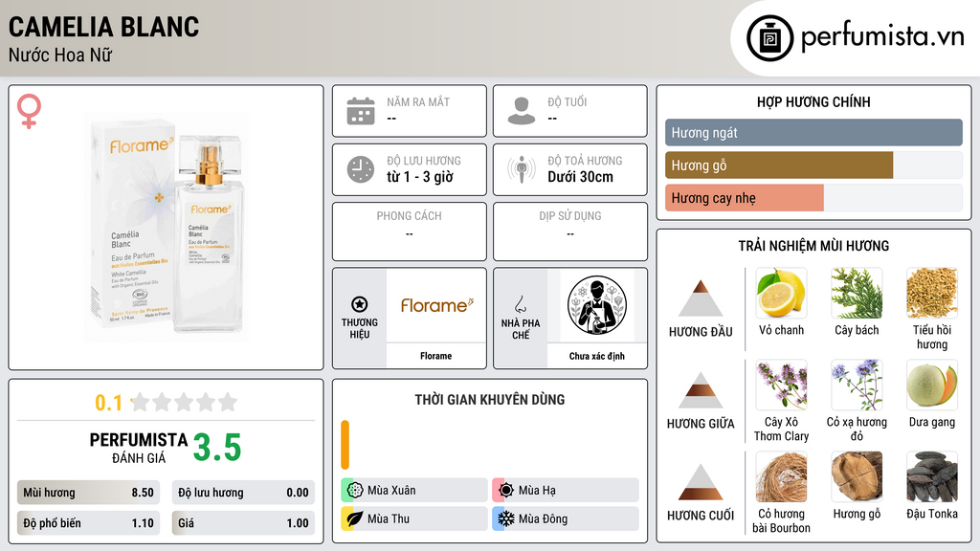This screenshot has height=551, width=980.
Task: Click the Hương giữa pyramid icon
Action: pos(701,390)
